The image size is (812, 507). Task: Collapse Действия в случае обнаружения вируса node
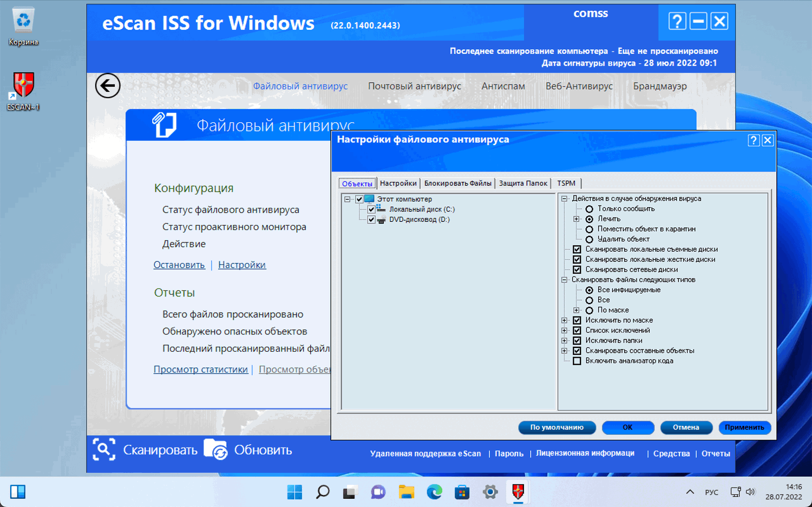(565, 199)
